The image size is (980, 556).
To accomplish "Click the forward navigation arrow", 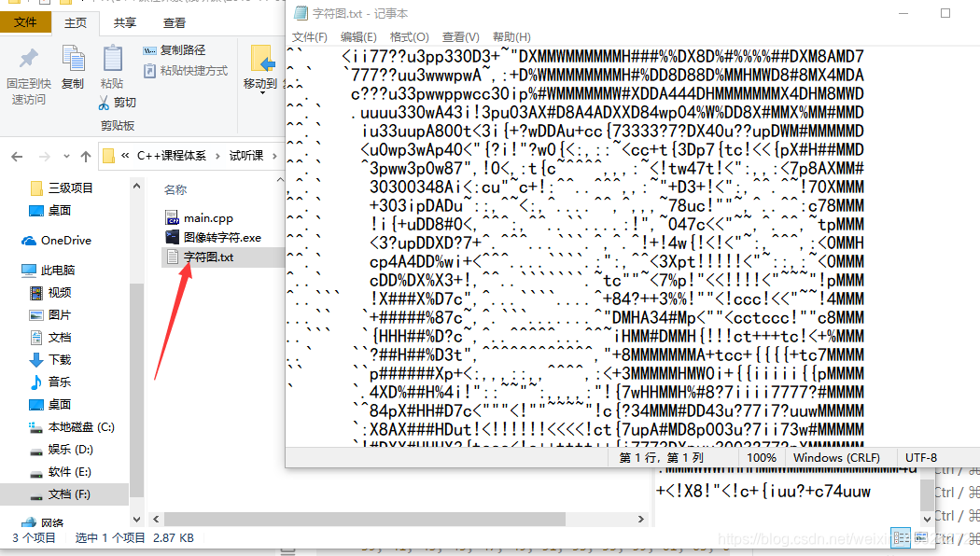I will pos(45,156).
